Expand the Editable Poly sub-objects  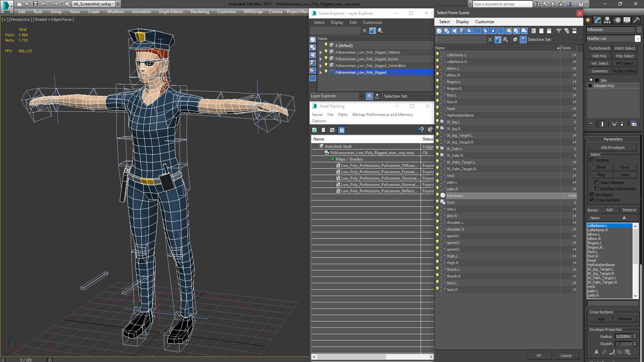coord(590,86)
